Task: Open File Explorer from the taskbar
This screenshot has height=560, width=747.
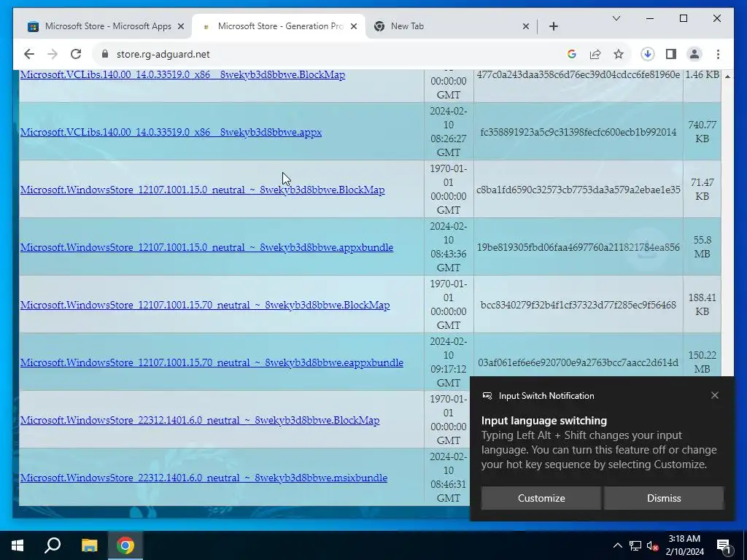Action: point(89,545)
